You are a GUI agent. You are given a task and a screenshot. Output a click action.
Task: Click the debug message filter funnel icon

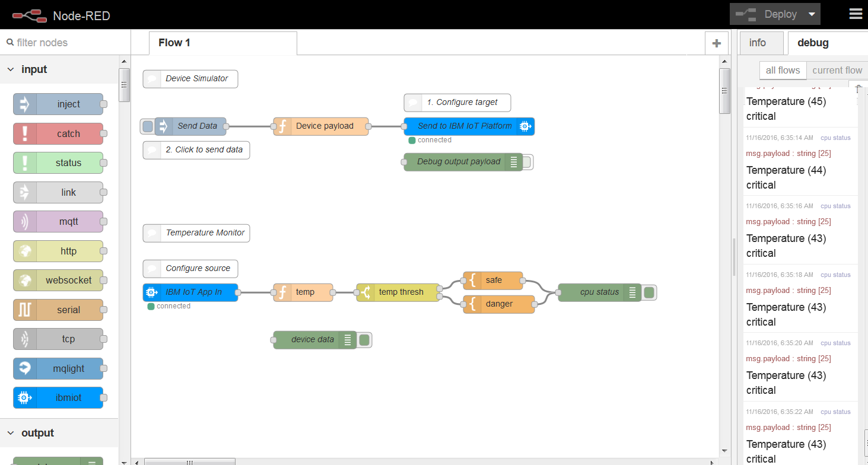point(859,88)
